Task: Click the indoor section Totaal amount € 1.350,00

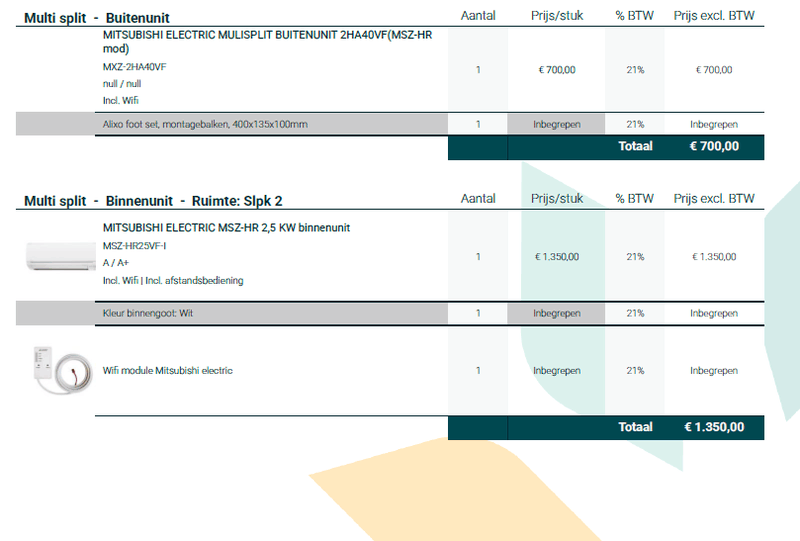Action: point(714,427)
